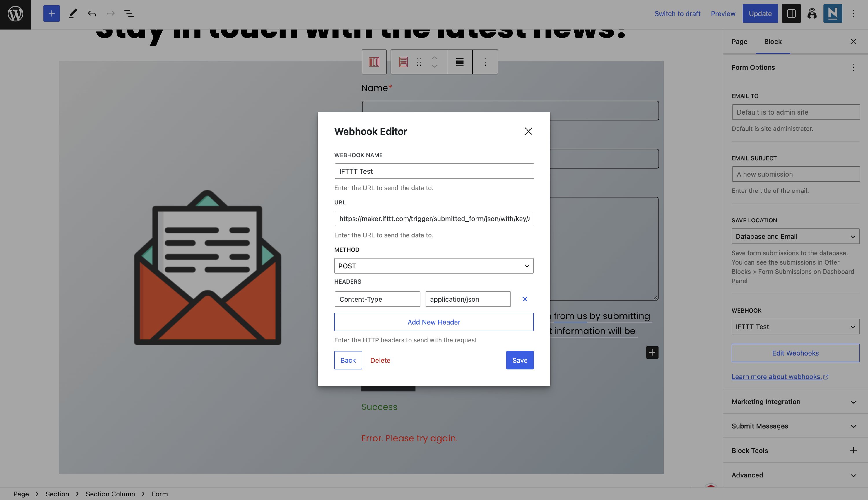Click the undo arrow icon
The width and height of the screenshot is (868, 500).
pyautogui.click(x=92, y=14)
